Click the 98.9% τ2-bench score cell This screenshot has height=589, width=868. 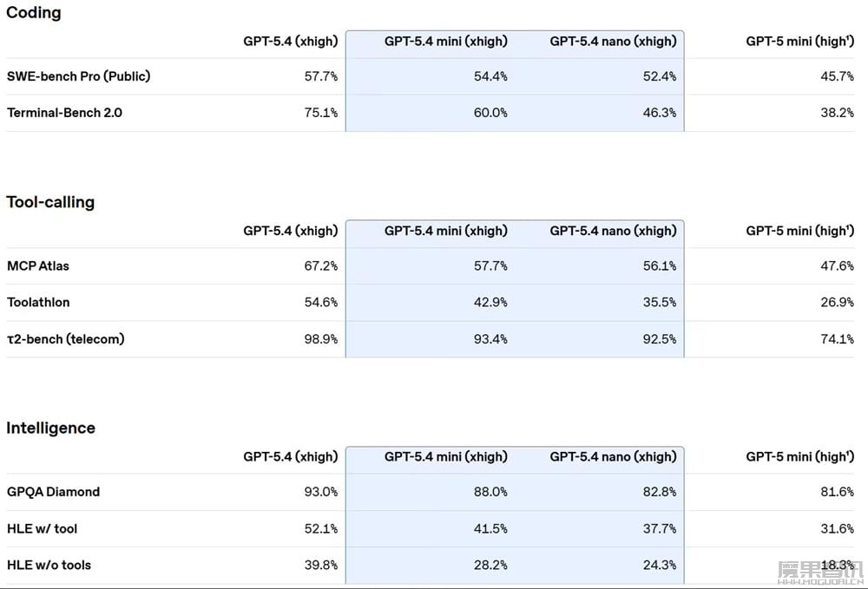pos(321,339)
